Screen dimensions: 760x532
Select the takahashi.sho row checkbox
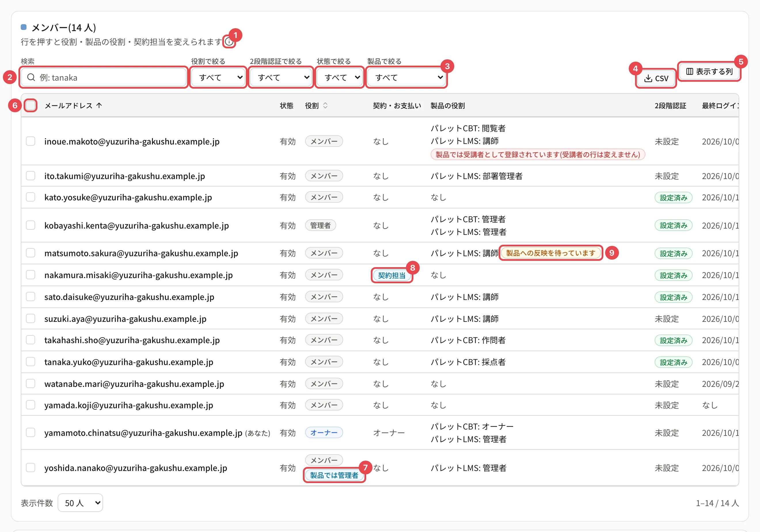[31, 340]
